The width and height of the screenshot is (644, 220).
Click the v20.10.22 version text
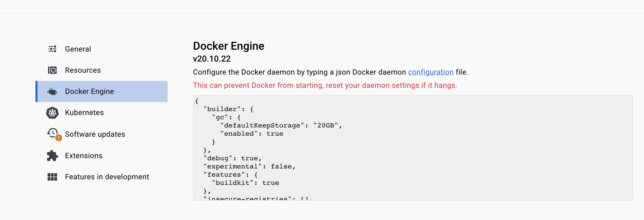[x=212, y=59]
